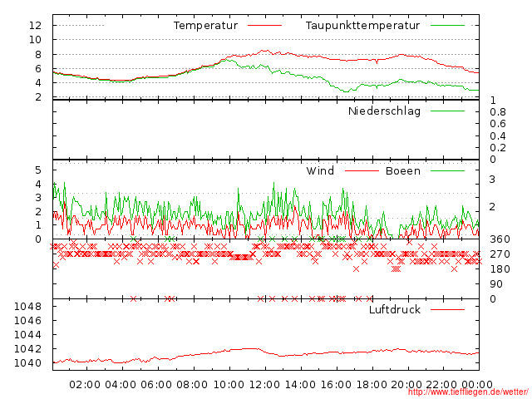Viewport: 532px width, 399px height.
Task: Click the 0.2 precipitation axis value
Action: (498, 148)
